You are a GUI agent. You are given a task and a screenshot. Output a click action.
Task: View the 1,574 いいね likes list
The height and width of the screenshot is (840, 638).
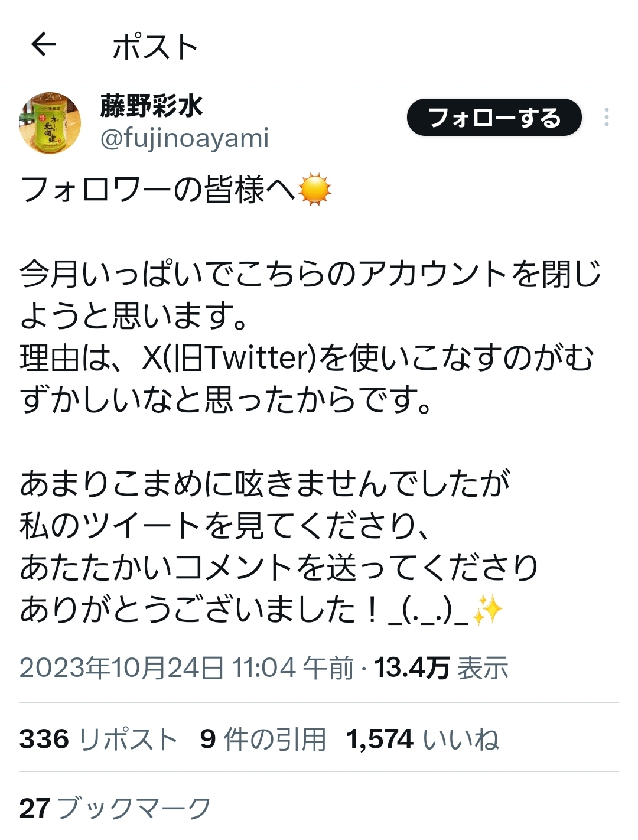point(423,739)
